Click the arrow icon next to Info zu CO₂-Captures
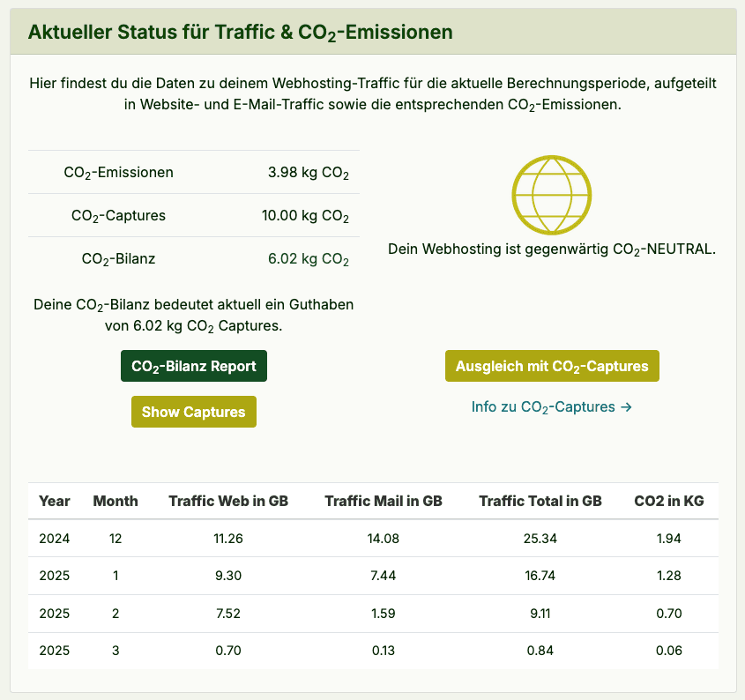 [x=628, y=407]
